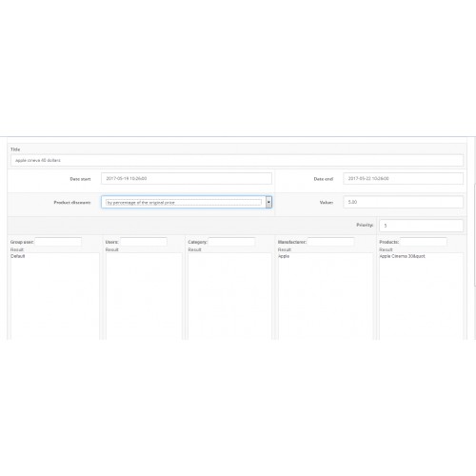Select Apple in Manufacturer results
The image size is (476, 476).
pos(284,256)
